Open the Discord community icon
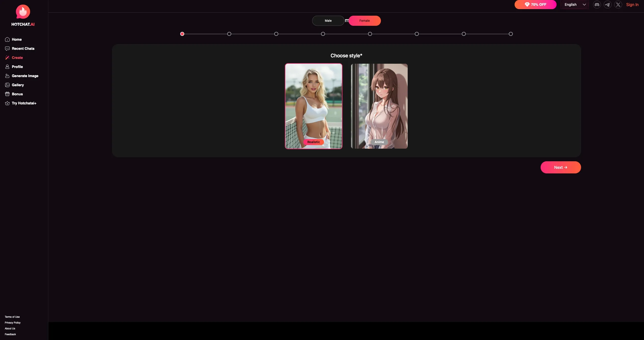644x340 pixels. click(597, 5)
